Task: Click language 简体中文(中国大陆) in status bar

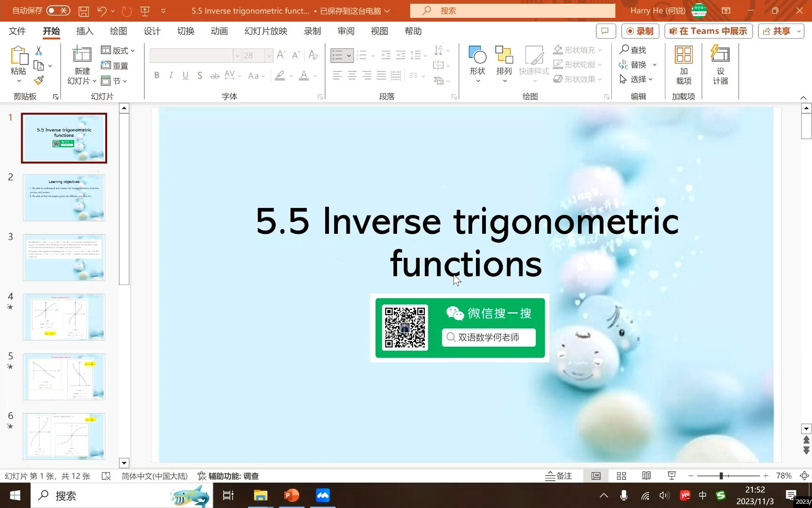Action: [155, 476]
